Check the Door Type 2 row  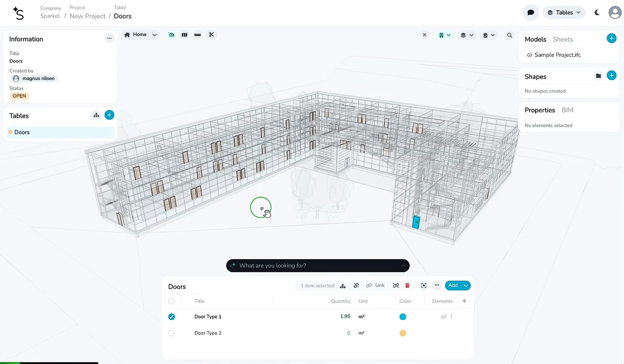[x=172, y=333]
